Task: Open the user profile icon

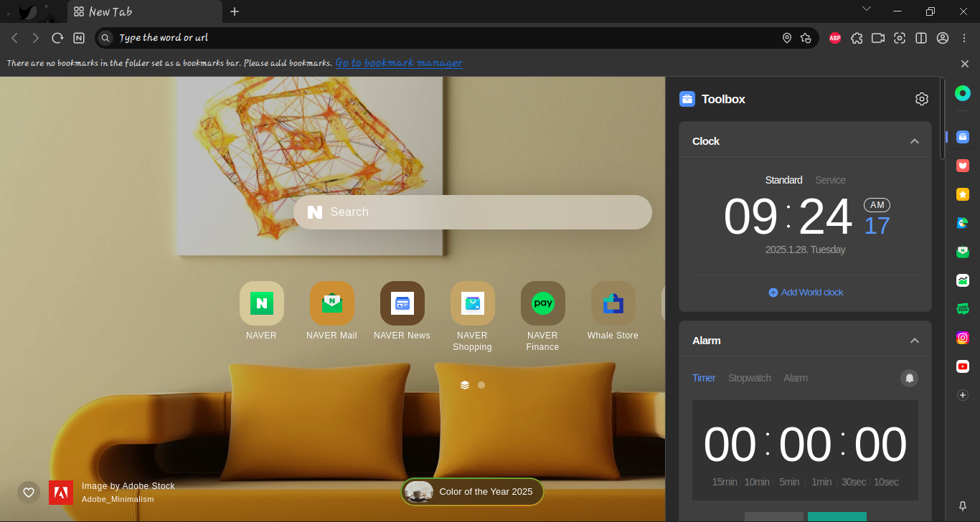Action: [x=943, y=38]
